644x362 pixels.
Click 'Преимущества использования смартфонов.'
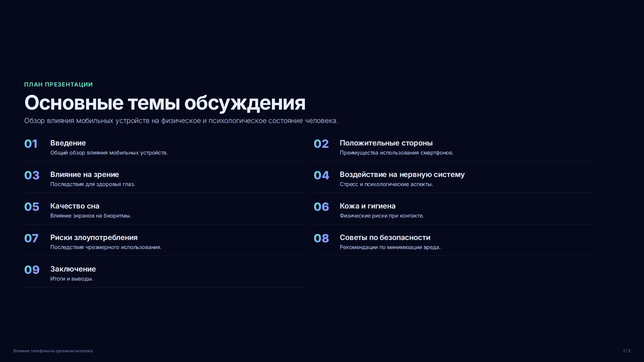[x=396, y=153]
